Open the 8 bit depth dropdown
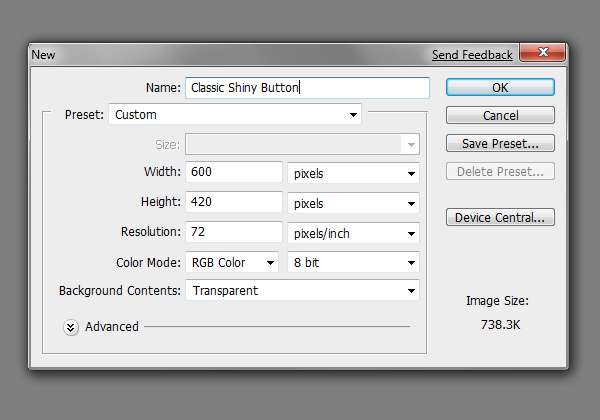This screenshot has width=600, height=420. [353, 262]
